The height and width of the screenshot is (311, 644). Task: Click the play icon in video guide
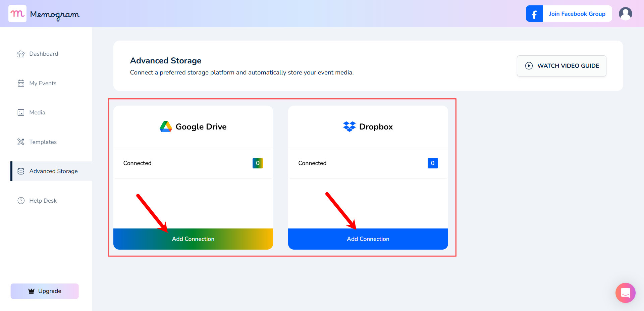[529, 66]
